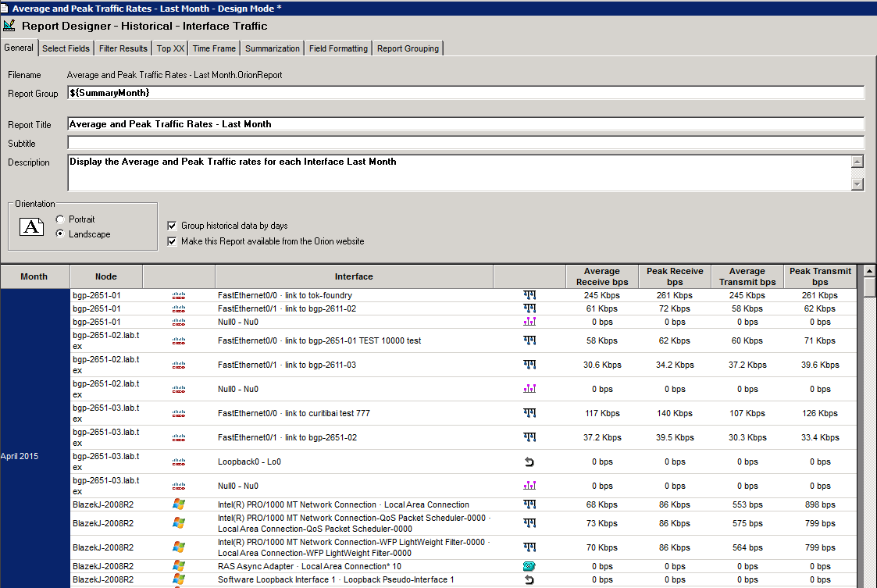Click the loopback arrow icon for Loopback0 - Lo0

(x=529, y=461)
